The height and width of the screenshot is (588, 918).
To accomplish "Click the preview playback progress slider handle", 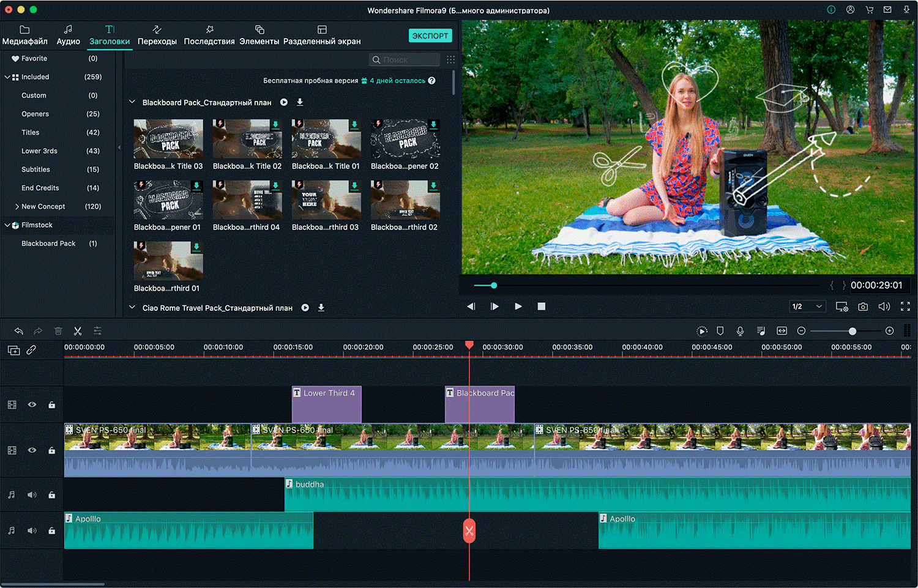I will point(494,285).
